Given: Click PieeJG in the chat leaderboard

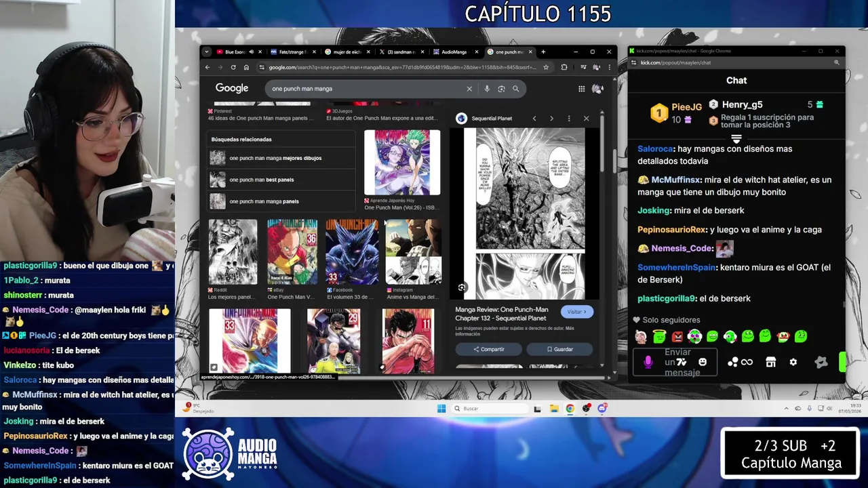Looking at the screenshot, I should (x=686, y=107).
